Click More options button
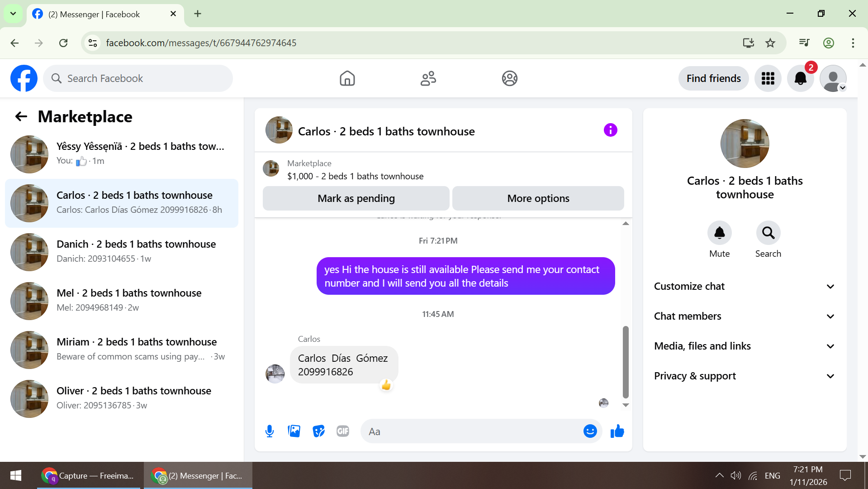868x489 pixels. pos(538,198)
